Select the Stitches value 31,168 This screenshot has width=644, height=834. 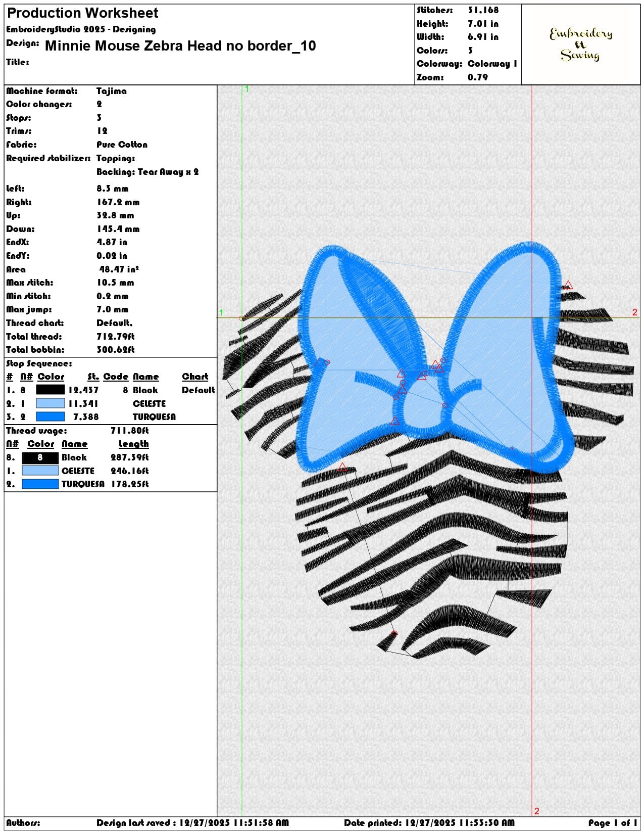(x=483, y=10)
